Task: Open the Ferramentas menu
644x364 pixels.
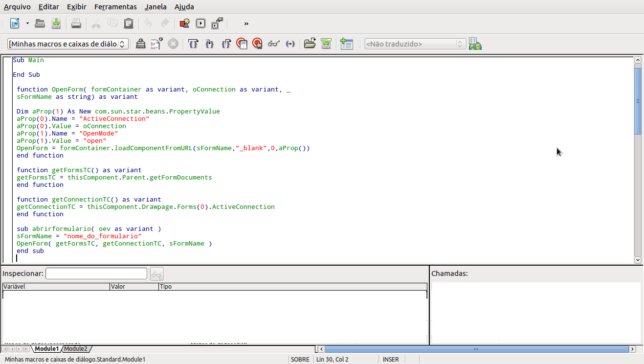Action: pos(115,7)
